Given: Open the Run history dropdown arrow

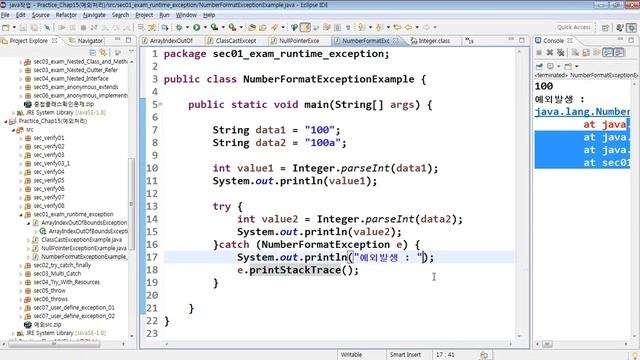Looking at the screenshot, I should [x=205, y=27].
